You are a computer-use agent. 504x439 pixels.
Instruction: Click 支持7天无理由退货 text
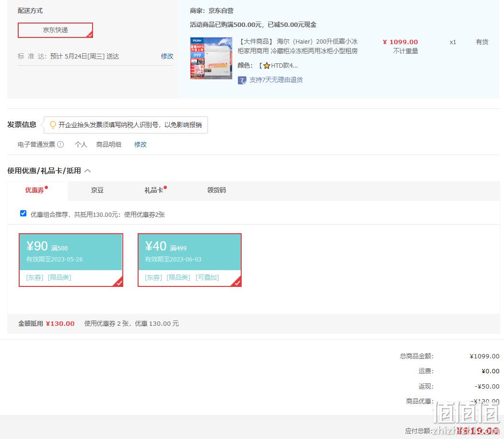tap(276, 80)
